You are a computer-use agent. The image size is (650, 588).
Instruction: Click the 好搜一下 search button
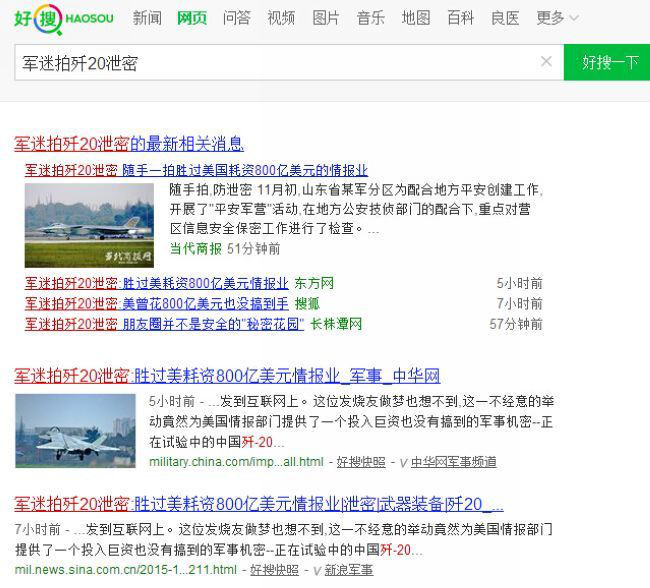607,62
